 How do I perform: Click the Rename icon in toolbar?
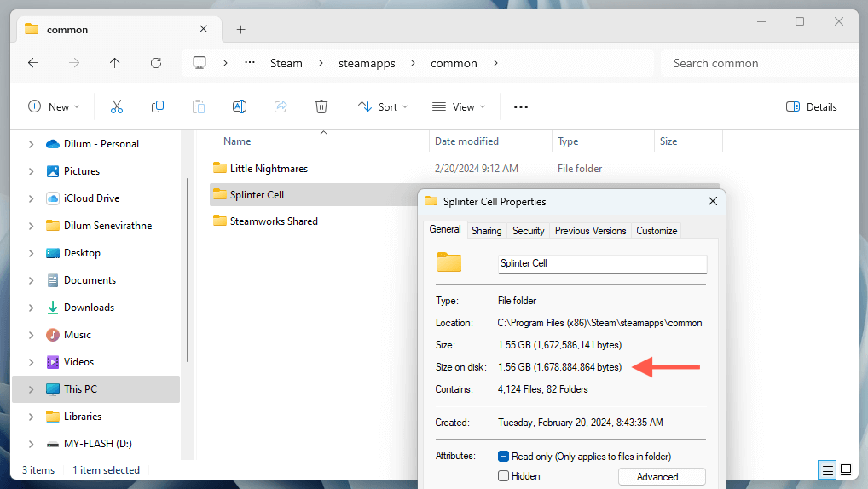(240, 106)
